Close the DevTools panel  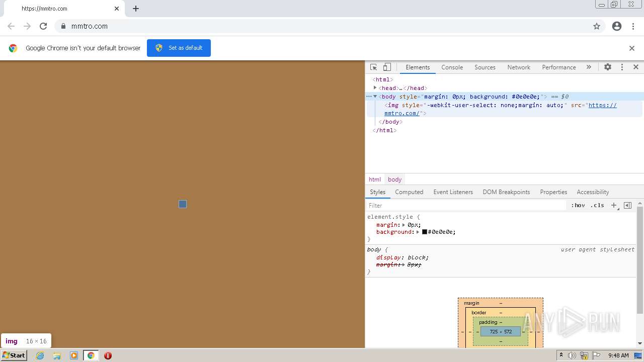[x=636, y=67]
